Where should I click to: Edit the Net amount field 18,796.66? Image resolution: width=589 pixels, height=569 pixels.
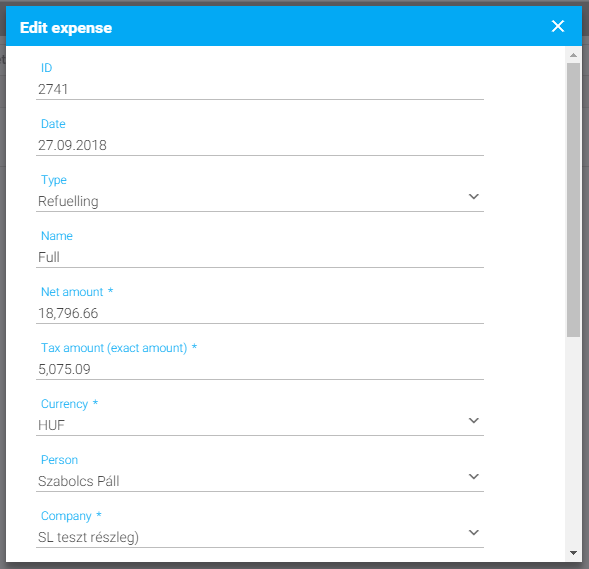[x=260, y=313]
